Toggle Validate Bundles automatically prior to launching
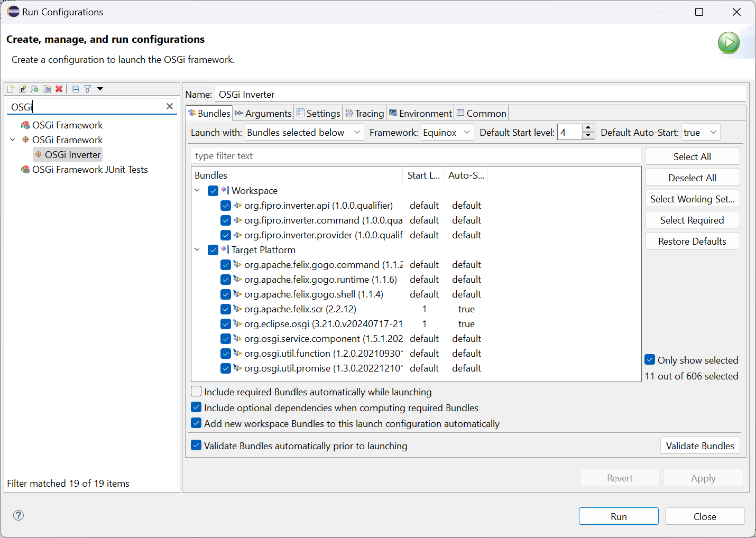The height and width of the screenshot is (538, 756). (x=196, y=445)
